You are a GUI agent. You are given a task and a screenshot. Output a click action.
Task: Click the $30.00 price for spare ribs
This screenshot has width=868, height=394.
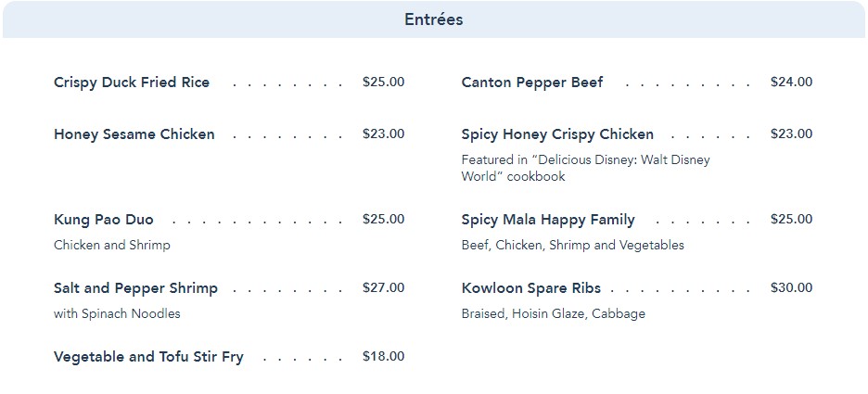click(791, 288)
